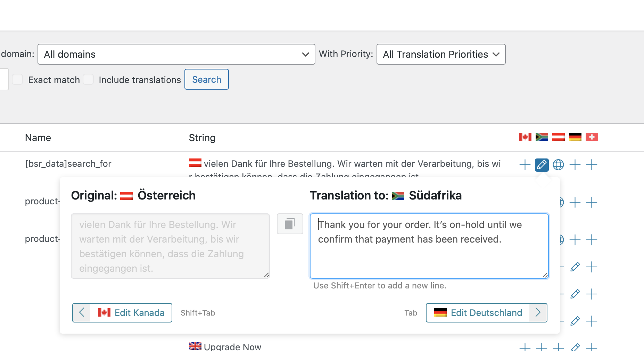Click the Name column header
This screenshot has height=351, width=644.
[38, 138]
